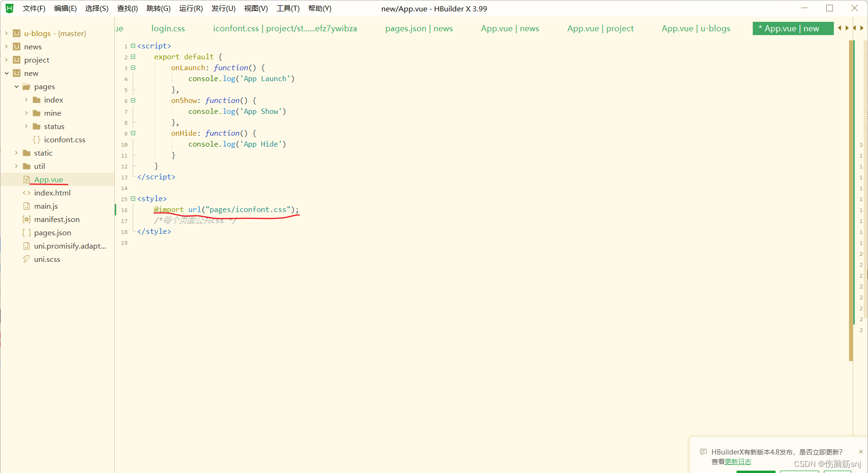Expand the news project
This screenshot has width=868, height=473.
[x=6, y=46]
